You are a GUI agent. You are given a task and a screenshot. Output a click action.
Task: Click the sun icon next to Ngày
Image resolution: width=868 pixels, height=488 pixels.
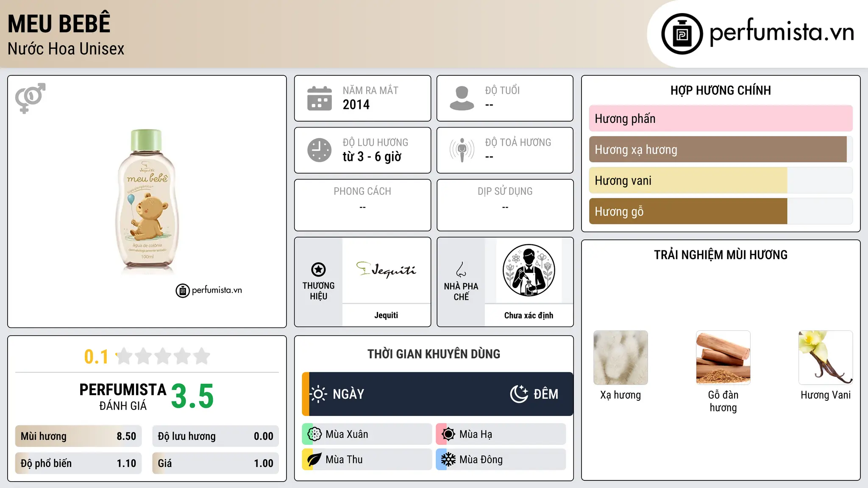tap(318, 394)
